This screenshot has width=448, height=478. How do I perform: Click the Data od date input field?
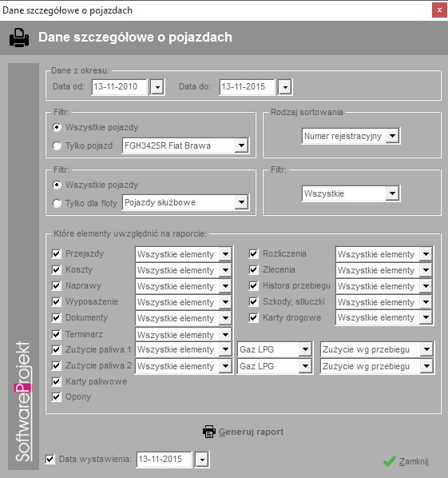[x=119, y=87]
